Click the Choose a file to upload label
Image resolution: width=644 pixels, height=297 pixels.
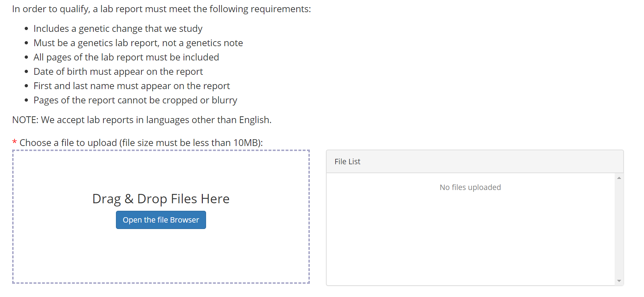coord(141,143)
